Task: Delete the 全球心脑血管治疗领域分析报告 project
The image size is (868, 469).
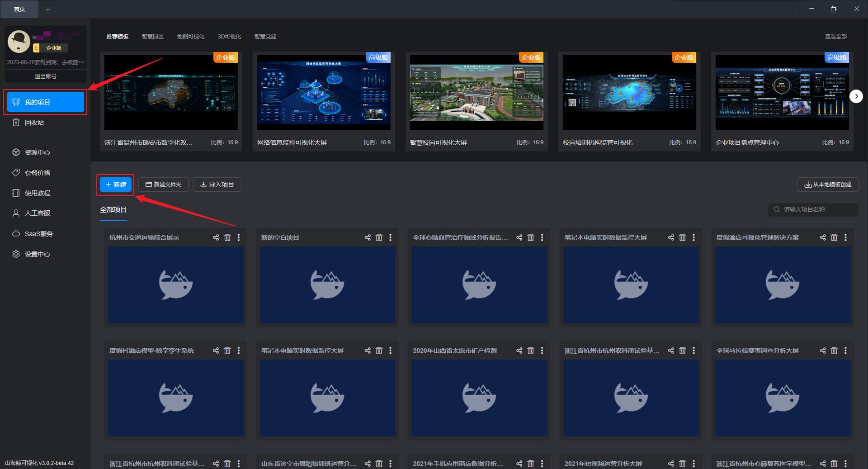Action: tap(531, 237)
